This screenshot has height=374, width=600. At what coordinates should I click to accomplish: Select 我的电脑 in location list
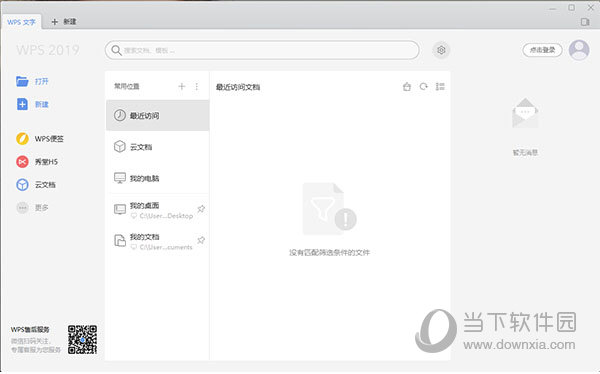[x=158, y=178]
